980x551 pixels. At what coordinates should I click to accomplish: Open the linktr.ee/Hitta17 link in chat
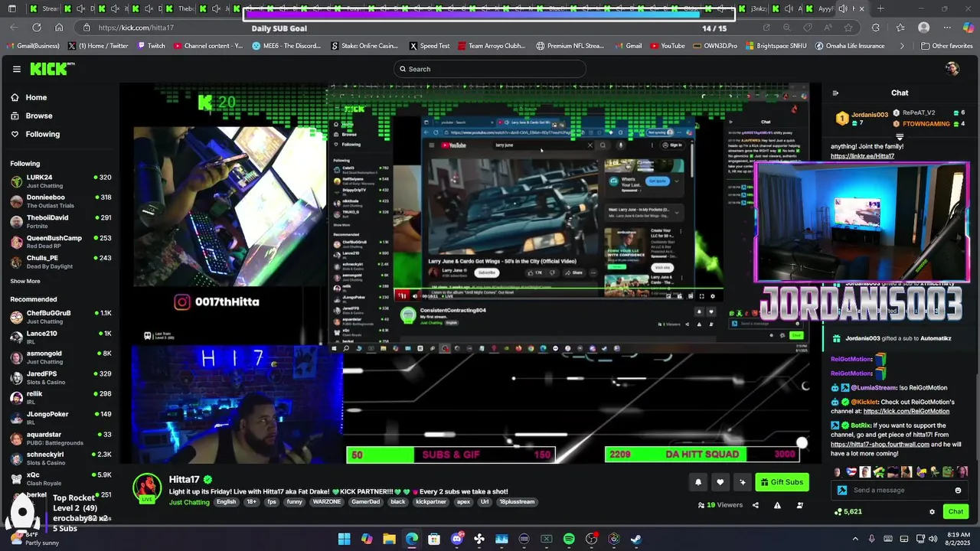[x=862, y=156]
